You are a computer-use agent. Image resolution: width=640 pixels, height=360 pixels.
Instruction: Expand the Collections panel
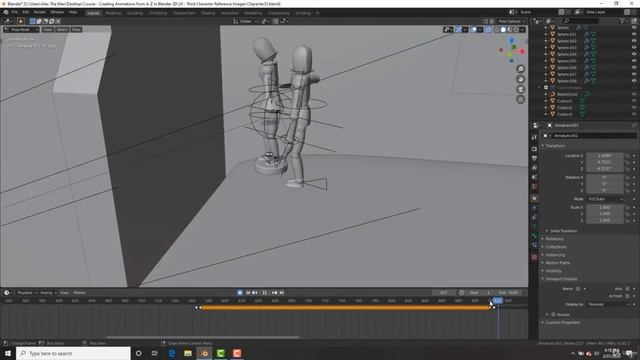click(555, 247)
